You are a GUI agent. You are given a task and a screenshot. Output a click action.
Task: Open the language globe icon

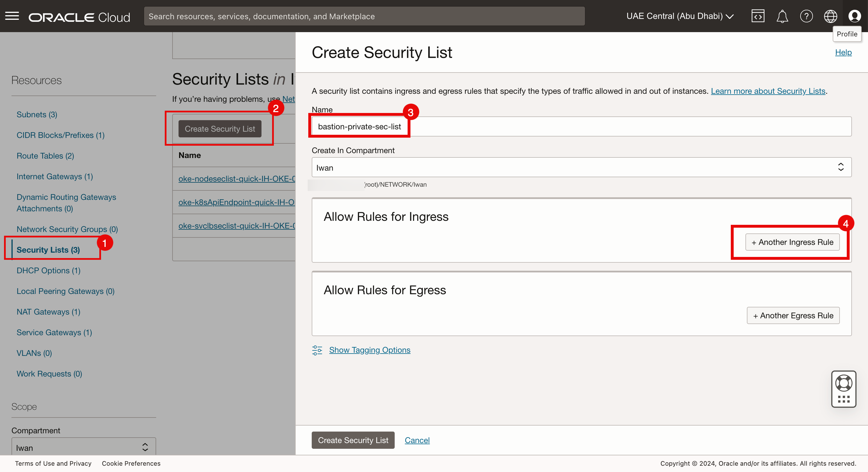pyautogui.click(x=830, y=16)
